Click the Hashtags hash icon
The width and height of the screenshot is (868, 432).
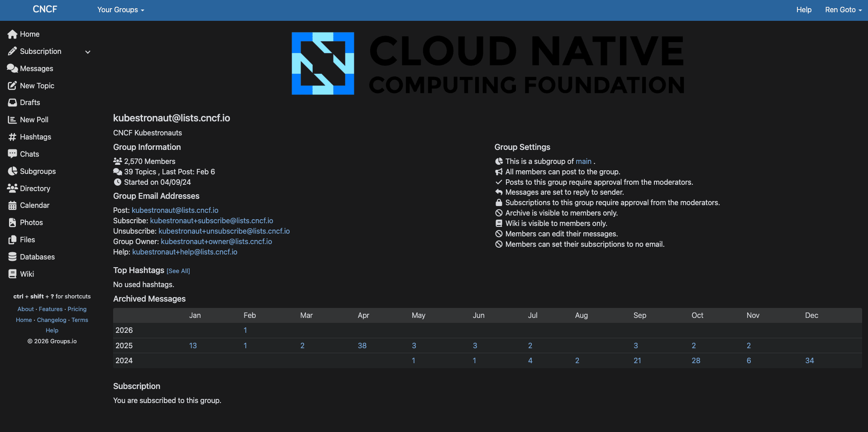pos(13,137)
